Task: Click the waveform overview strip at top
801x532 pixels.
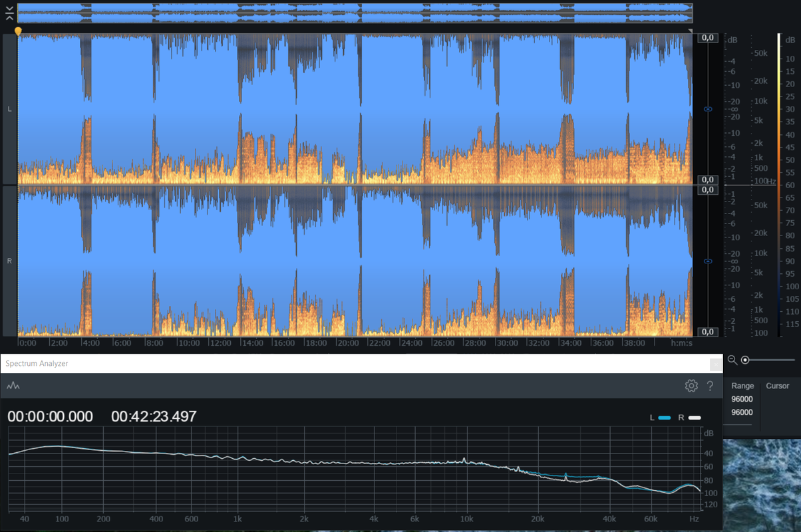Action: point(355,13)
